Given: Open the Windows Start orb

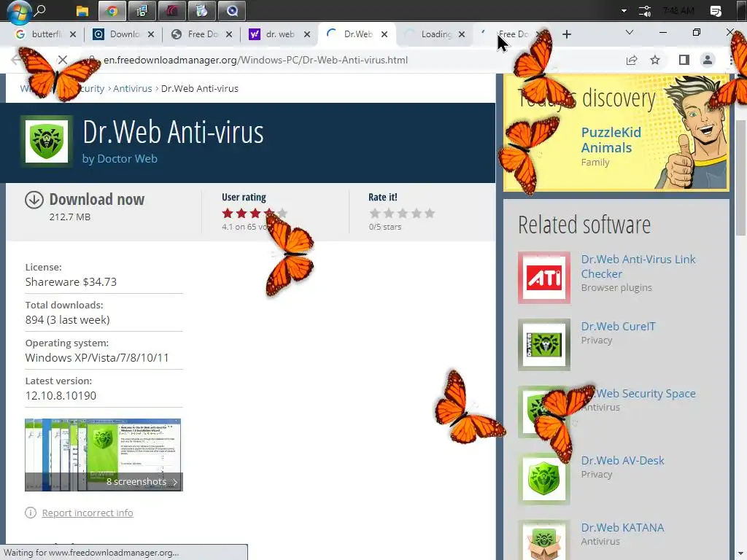Looking at the screenshot, I should 19,12.
